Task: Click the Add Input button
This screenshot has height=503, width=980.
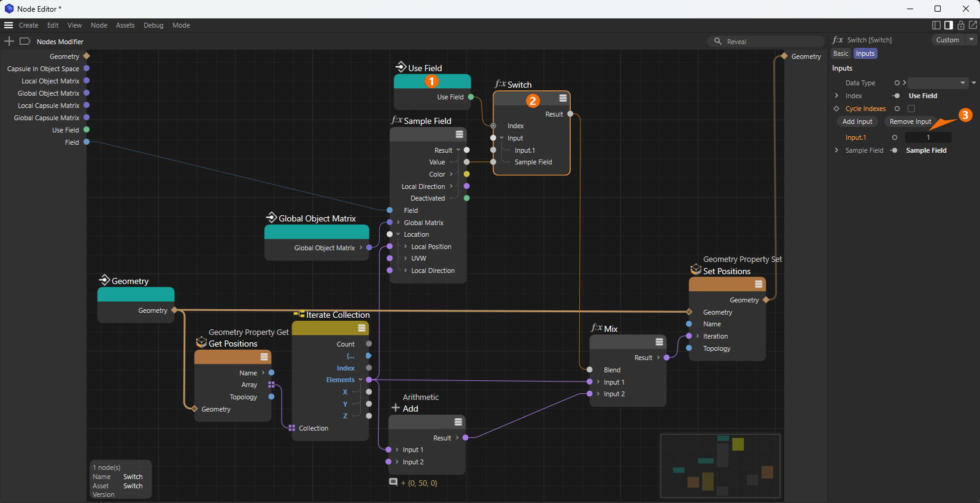Action: [857, 121]
